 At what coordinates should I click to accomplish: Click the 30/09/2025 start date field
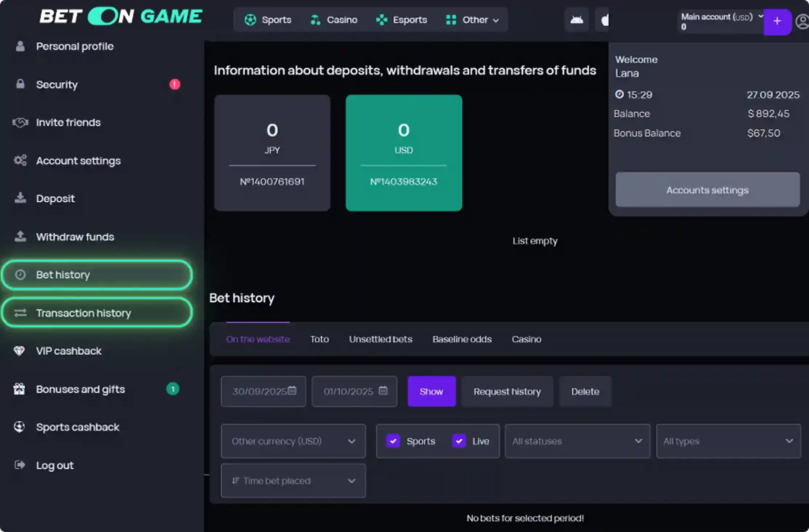[x=263, y=391]
